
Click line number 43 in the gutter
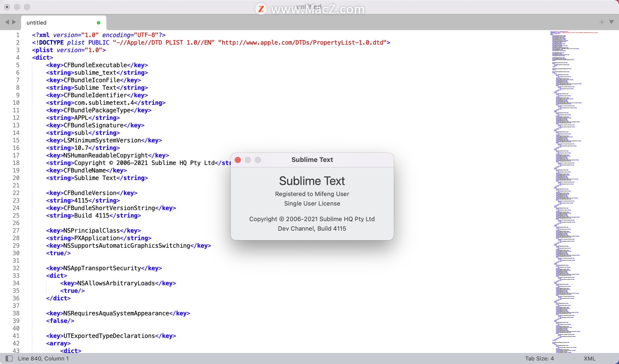tap(16, 350)
